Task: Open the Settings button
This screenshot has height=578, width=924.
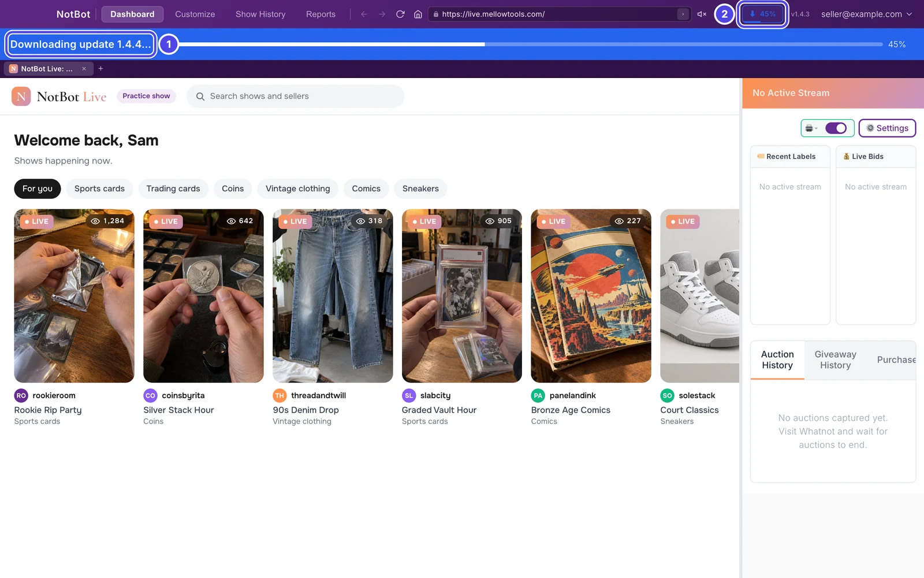Action: coord(887,128)
